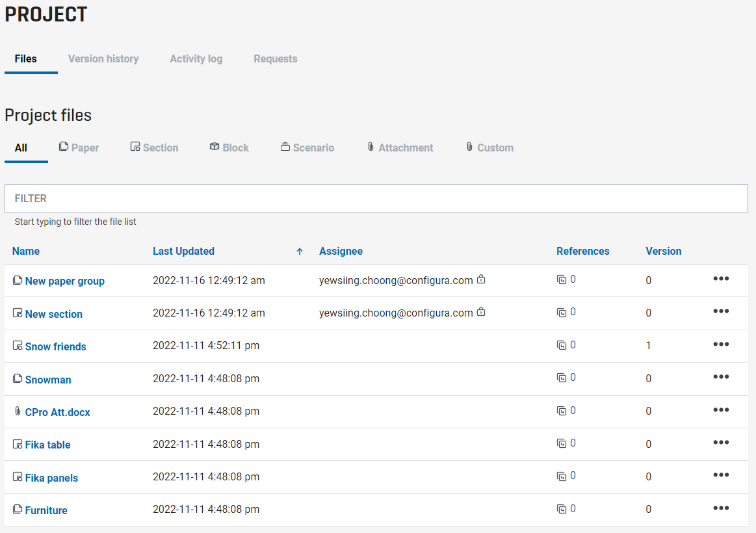Screen dimensions: 756x533
Task: Show All project files filter tab
Action: 21,148
